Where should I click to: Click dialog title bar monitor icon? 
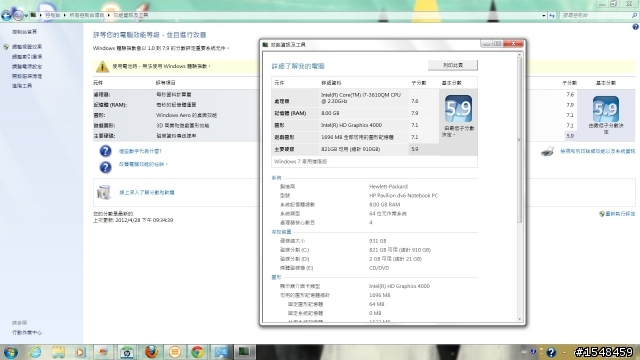tap(265, 44)
